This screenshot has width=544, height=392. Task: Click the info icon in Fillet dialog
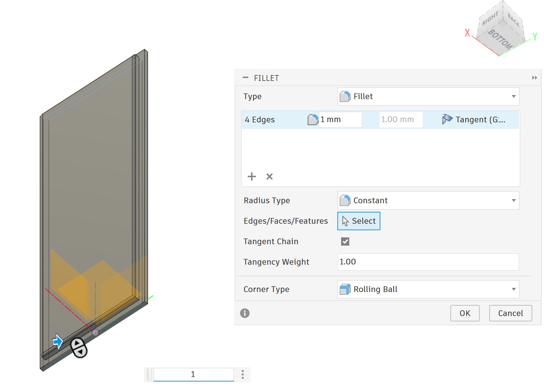(245, 313)
